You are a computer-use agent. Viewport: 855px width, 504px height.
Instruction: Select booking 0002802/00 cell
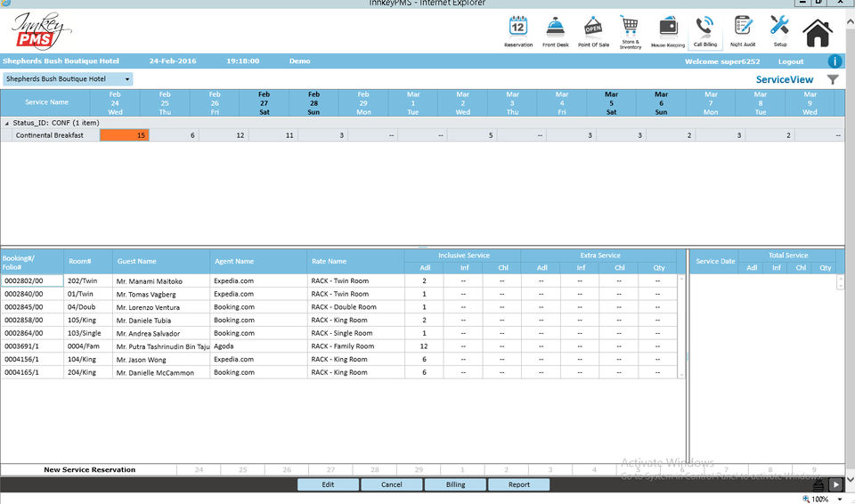[32, 280]
